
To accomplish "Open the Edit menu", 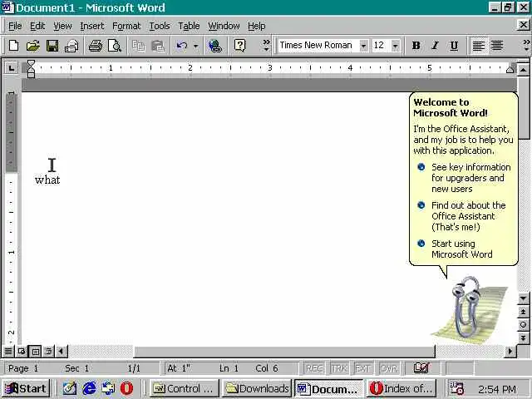I will pos(37,26).
